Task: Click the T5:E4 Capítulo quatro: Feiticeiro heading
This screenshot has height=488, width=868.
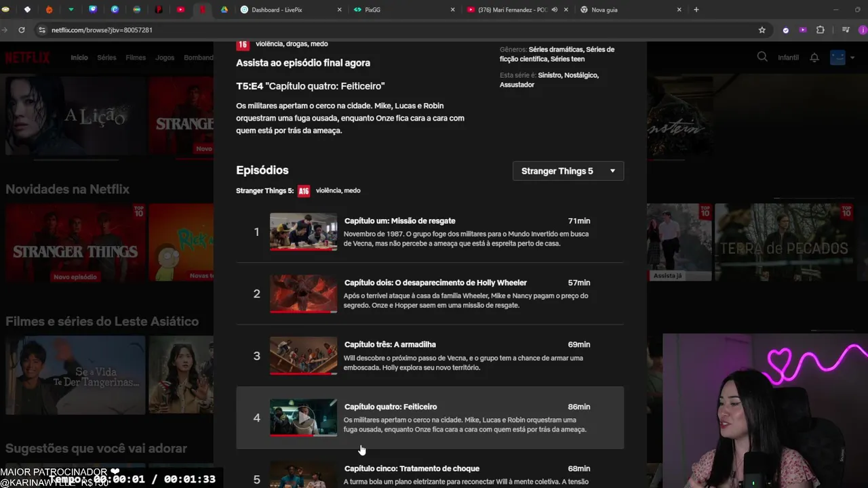Action: pos(311,86)
